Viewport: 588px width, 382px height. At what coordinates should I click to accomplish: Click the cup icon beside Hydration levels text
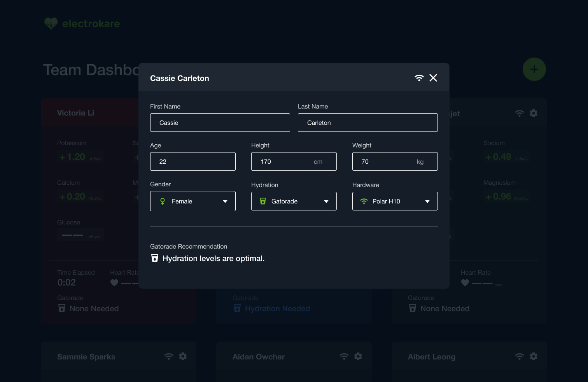155,258
